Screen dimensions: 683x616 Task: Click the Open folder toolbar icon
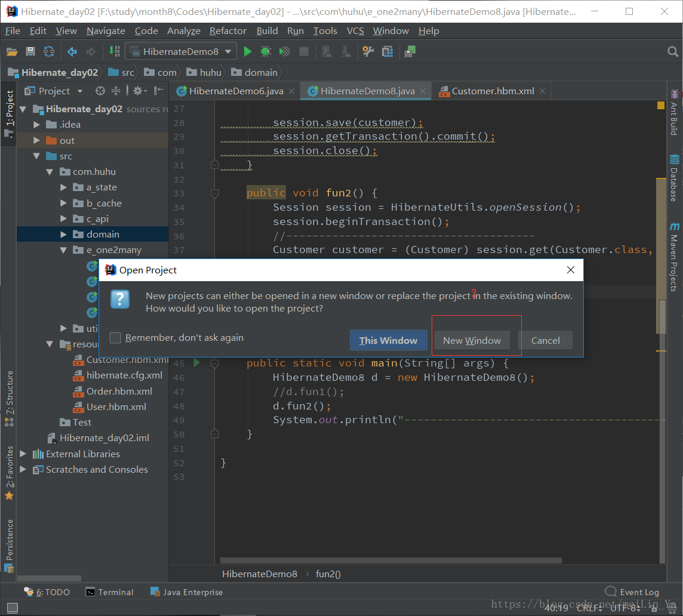pyautogui.click(x=12, y=52)
